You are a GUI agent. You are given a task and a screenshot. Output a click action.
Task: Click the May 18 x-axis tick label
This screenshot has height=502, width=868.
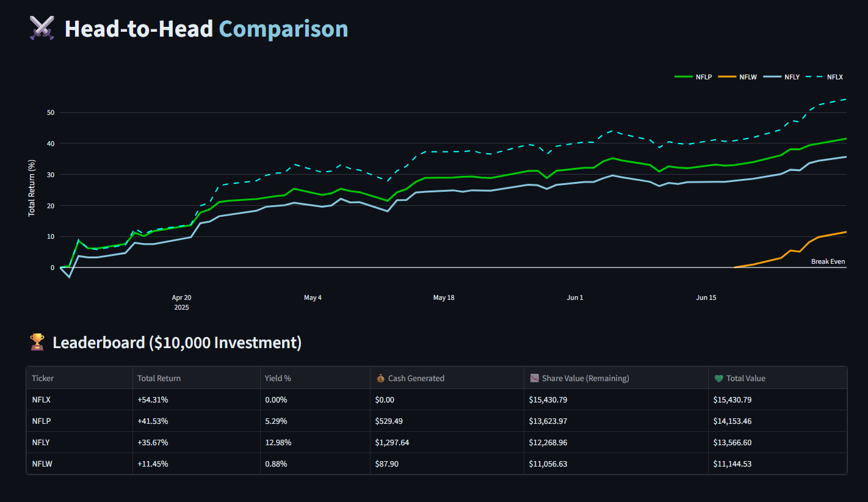tap(444, 297)
